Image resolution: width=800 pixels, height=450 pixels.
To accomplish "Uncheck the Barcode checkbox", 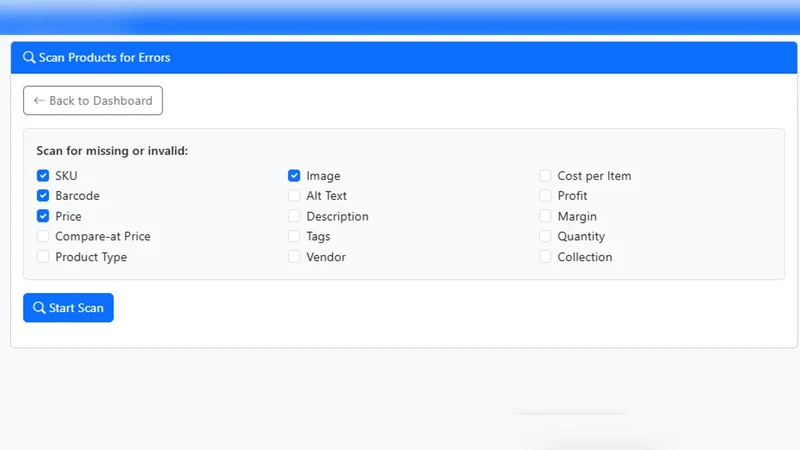I will [43, 195].
